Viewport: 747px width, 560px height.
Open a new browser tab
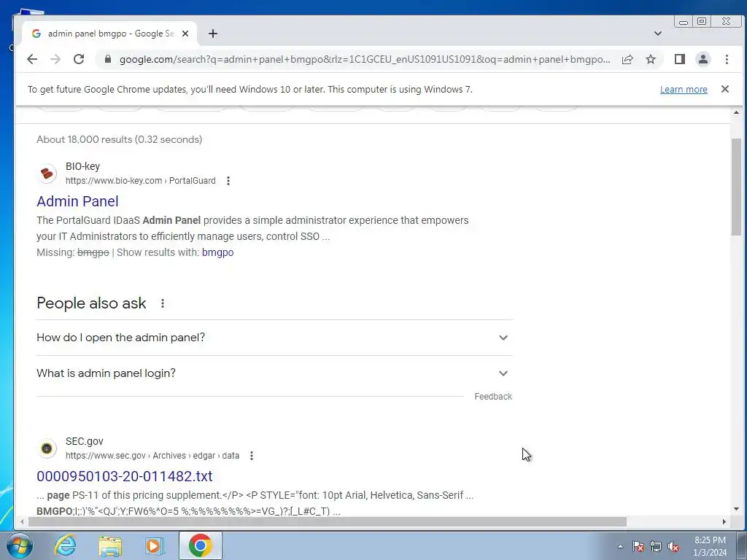tap(213, 34)
